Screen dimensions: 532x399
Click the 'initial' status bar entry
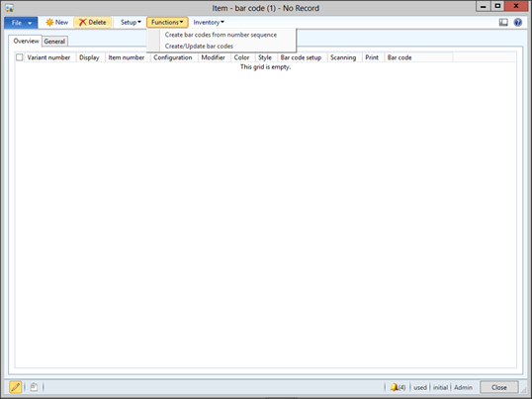pos(440,387)
